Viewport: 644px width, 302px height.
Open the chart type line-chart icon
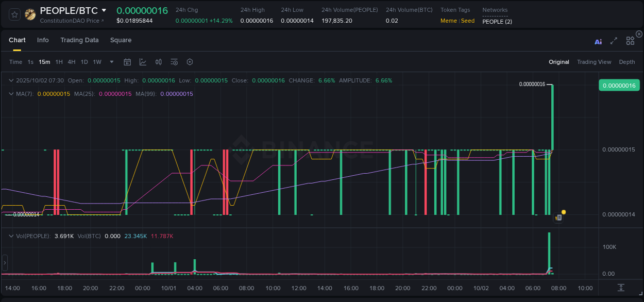click(142, 61)
